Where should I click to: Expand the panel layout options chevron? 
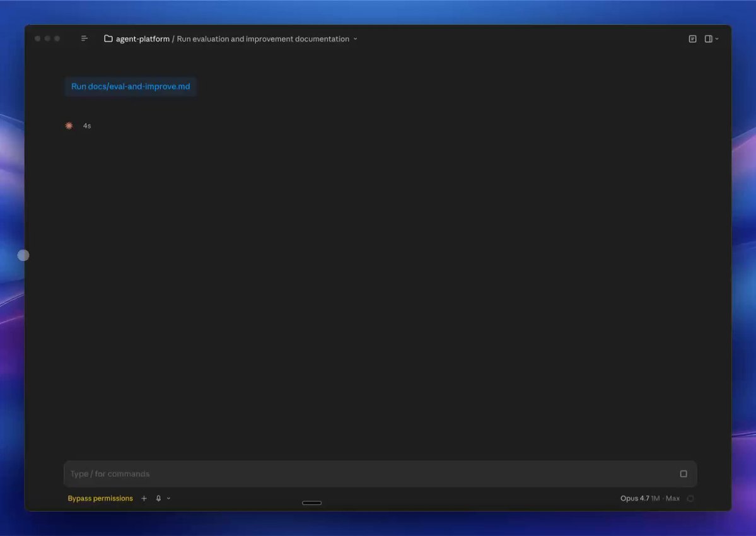[717, 39]
